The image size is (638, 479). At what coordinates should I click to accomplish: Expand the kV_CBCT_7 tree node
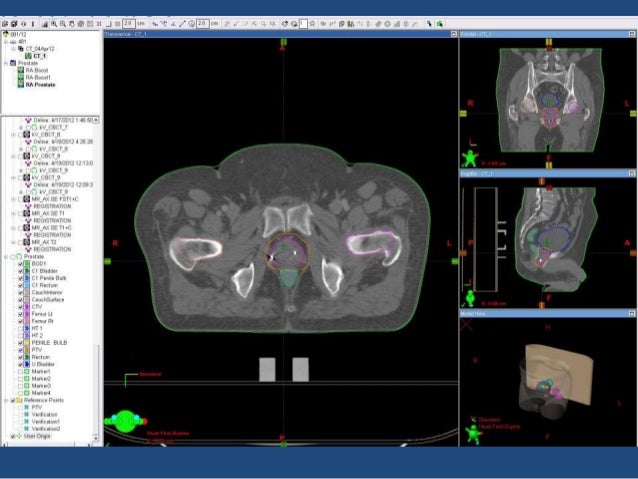[x=21, y=127]
